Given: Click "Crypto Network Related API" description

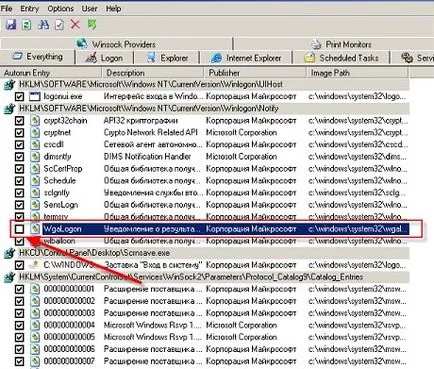Looking at the screenshot, I should (151, 133).
